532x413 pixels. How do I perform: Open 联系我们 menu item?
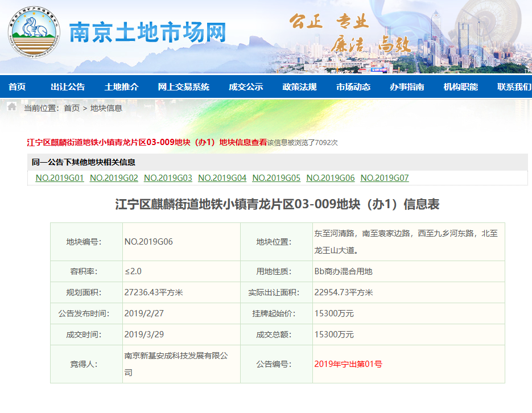[514, 87]
